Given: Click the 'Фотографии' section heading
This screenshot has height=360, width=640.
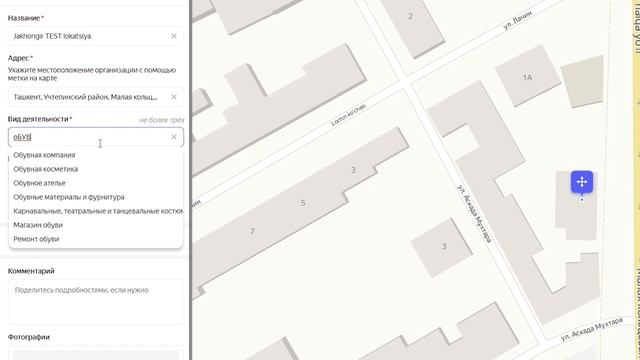Looking at the screenshot, I should coord(29,337).
